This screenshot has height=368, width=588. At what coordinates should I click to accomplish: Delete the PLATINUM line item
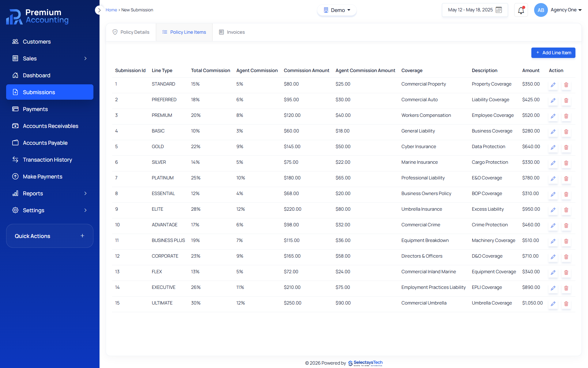(566, 179)
